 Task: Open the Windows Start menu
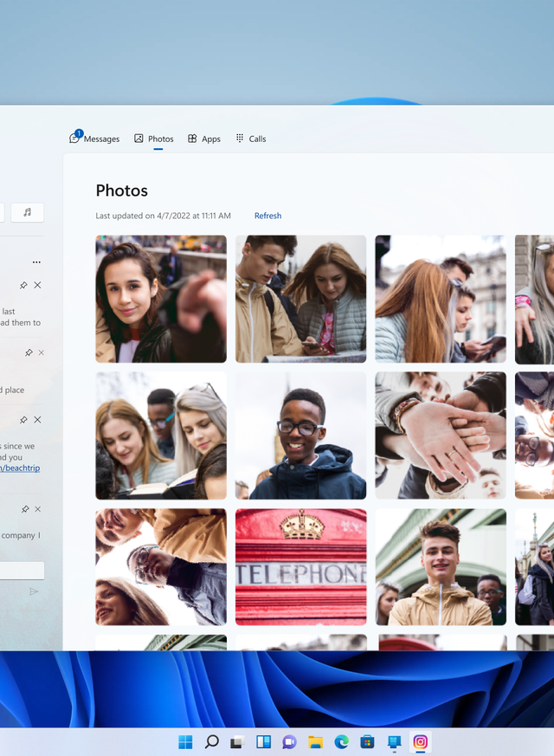click(185, 742)
